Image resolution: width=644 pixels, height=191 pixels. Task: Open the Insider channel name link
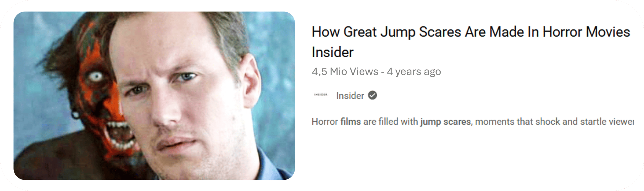(350, 96)
